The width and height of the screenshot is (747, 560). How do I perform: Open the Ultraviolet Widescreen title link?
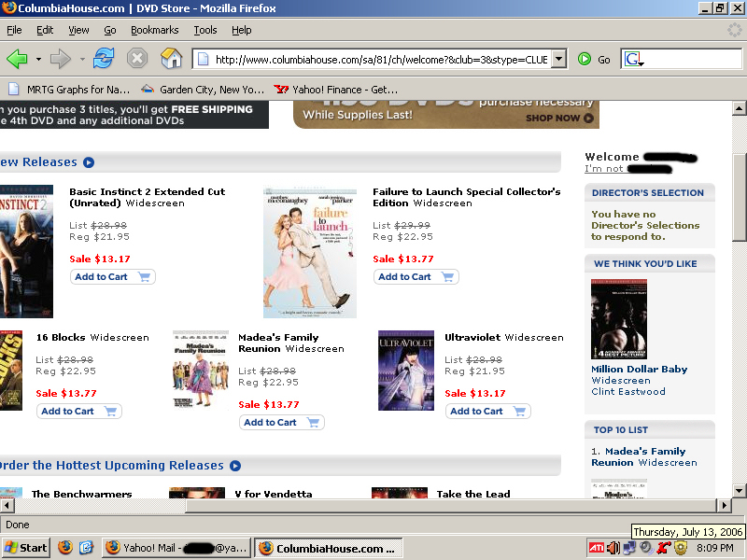(x=504, y=337)
